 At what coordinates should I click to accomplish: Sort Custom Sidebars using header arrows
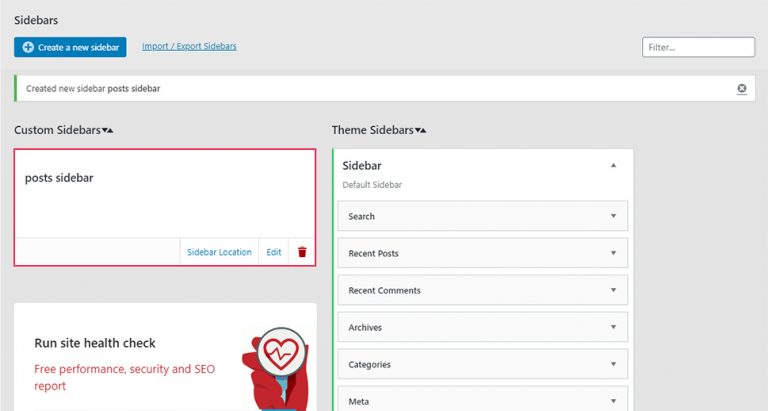[108, 131]
